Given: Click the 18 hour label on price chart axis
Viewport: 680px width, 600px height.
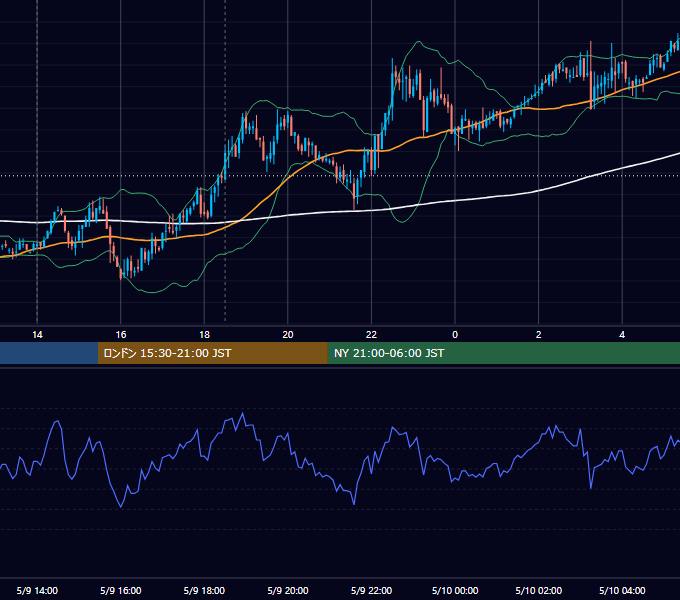Looking at the screenshot, I should point(204,335).
